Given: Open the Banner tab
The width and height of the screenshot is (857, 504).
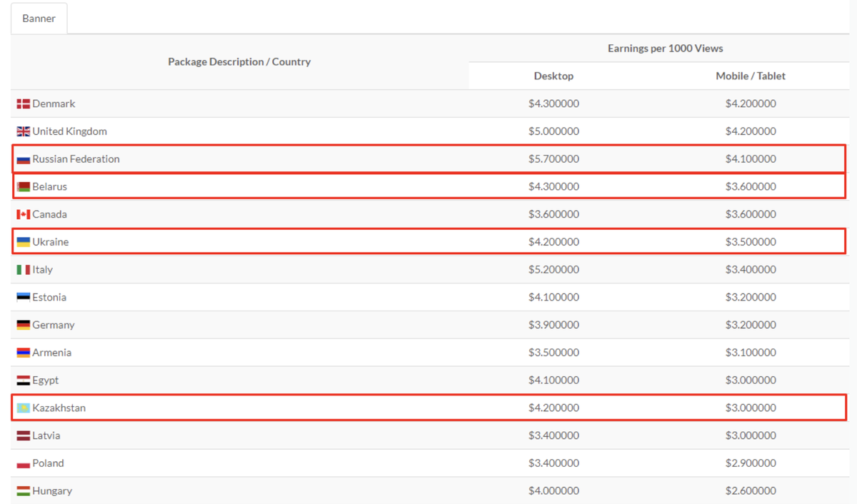Looking at the screenshot, I should (x=39, y=19).
